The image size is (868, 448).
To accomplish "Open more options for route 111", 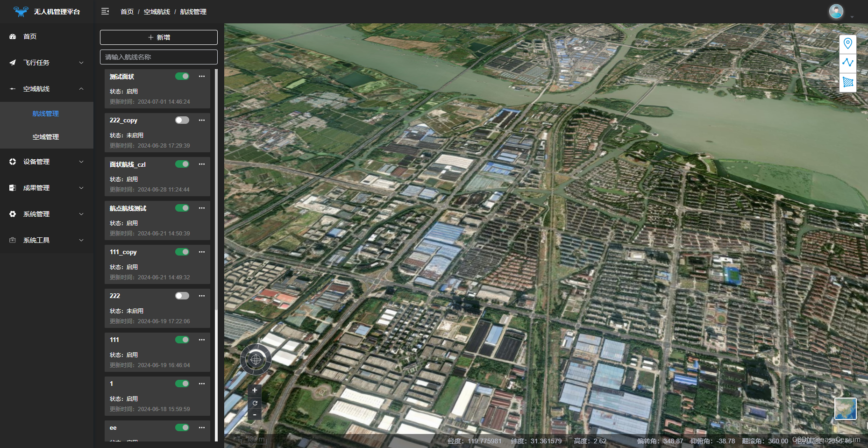I will coord(202,340).
